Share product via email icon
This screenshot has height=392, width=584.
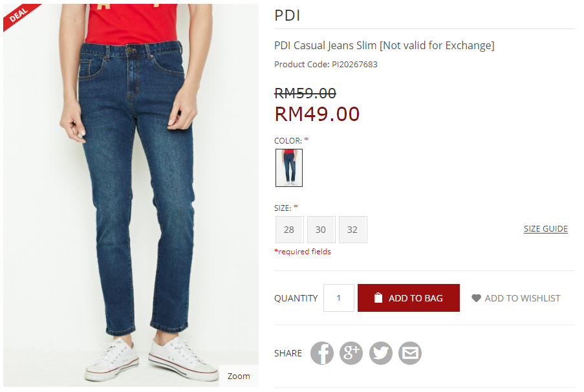point(410,353)
